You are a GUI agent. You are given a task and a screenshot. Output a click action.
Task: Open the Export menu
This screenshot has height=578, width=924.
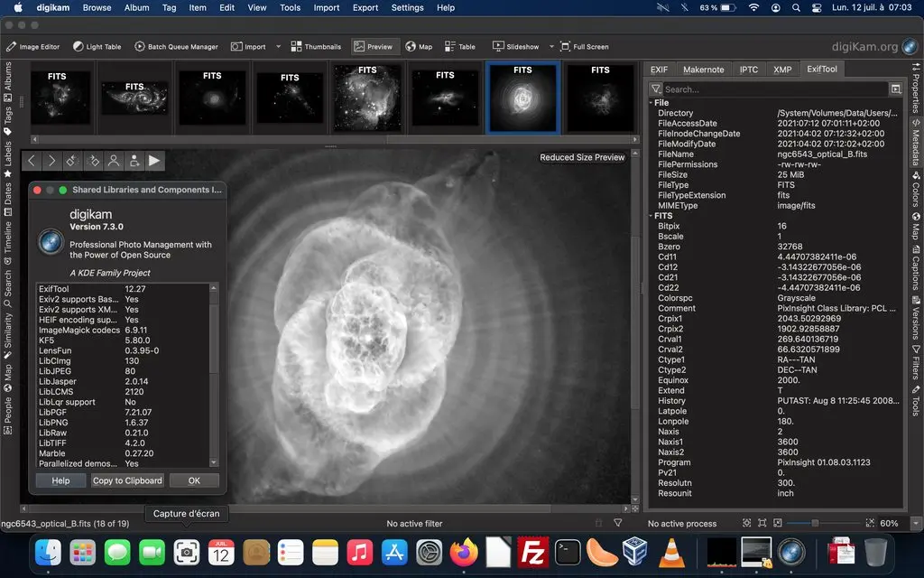365,7
